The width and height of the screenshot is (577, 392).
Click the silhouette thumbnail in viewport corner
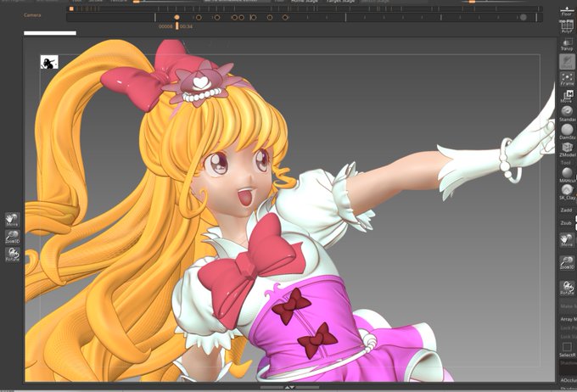click(49, 62)
